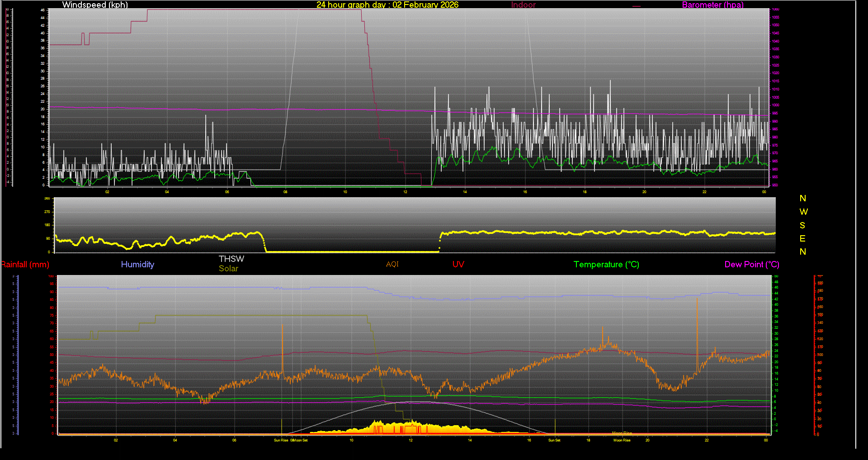868x460 pixels.
Task: Select the Windspeed (kph) legend label
Action: (95, 5)
